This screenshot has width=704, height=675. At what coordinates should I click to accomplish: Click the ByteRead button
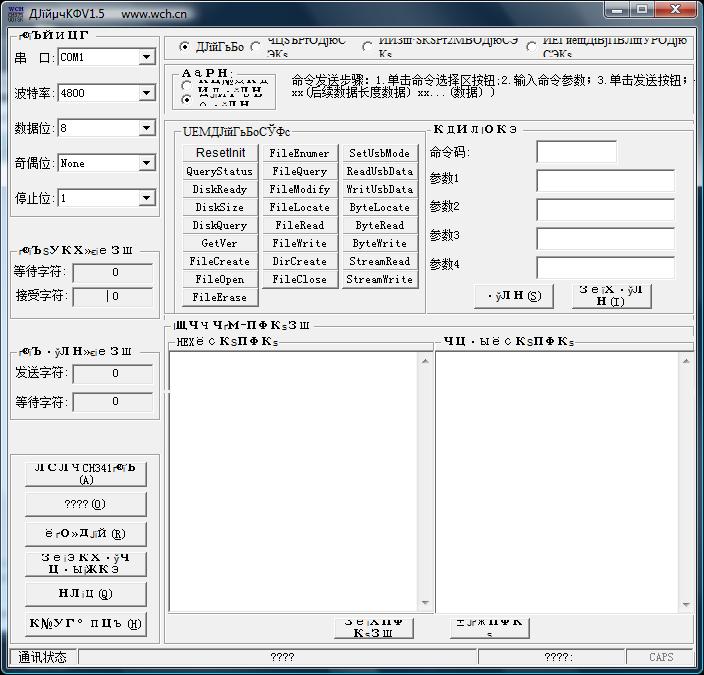click(380, 225)
